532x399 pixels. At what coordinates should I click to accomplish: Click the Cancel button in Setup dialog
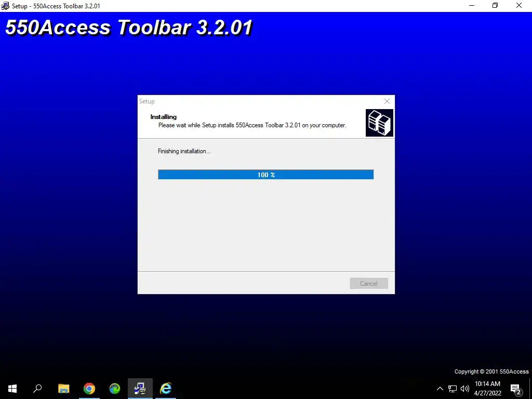[369, 283]
